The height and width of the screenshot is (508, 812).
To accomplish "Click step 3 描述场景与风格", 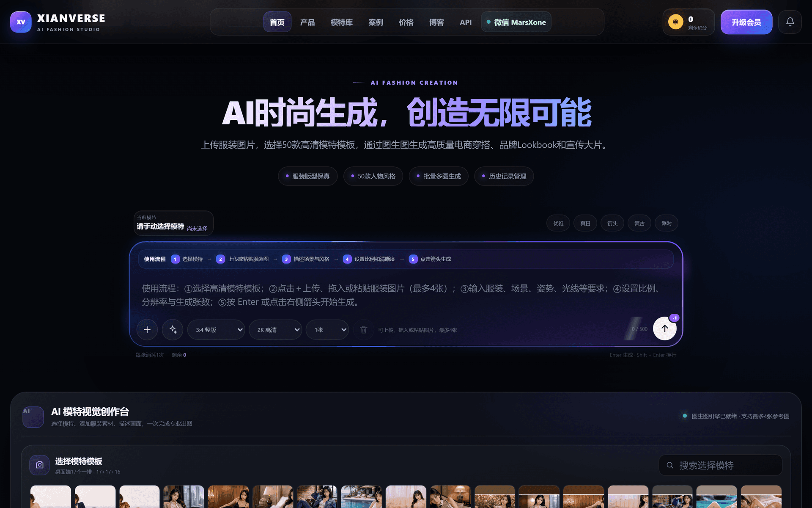I will click(x=306, y=259).
